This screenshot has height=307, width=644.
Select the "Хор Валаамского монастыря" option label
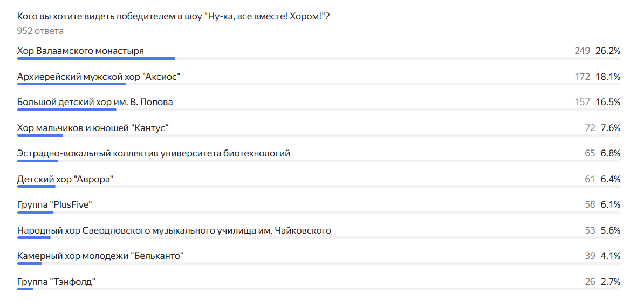80,51
